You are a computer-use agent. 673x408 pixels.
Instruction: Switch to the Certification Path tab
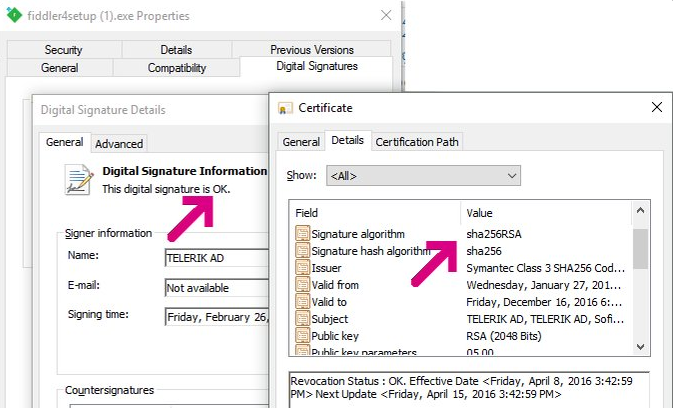(417, 142)
